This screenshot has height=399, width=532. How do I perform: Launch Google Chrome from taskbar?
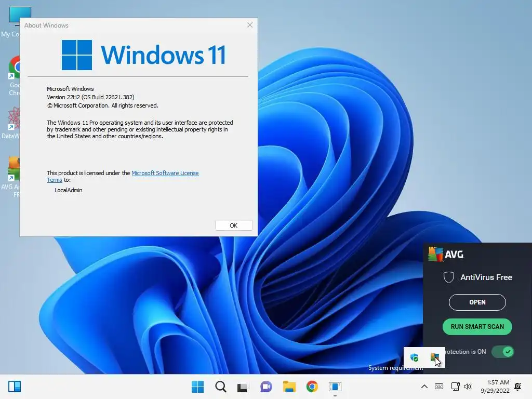tap(312, 387)
